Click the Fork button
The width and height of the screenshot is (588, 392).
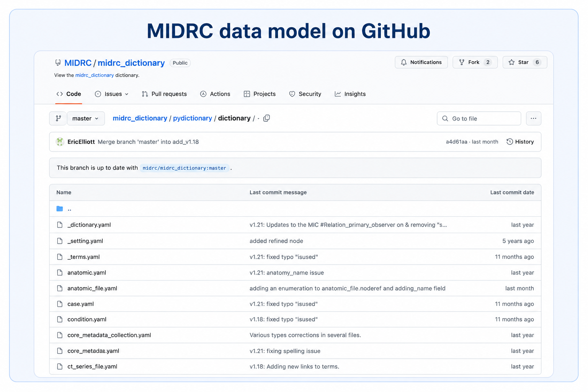(475, 62)
